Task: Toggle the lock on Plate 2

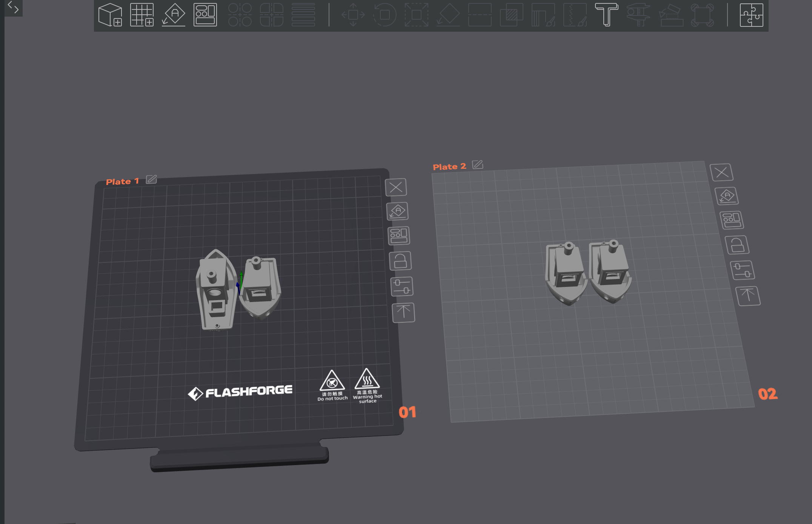Action: tap(737, 245)
